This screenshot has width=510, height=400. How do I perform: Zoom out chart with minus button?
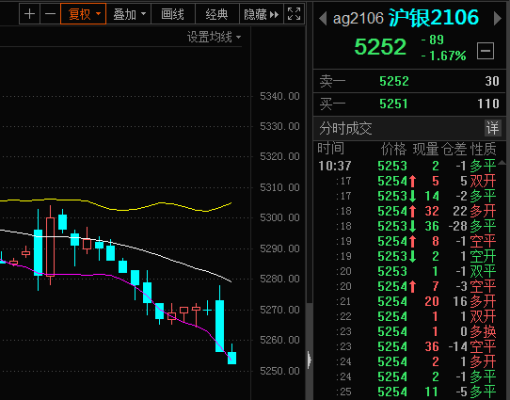[50, 14]
